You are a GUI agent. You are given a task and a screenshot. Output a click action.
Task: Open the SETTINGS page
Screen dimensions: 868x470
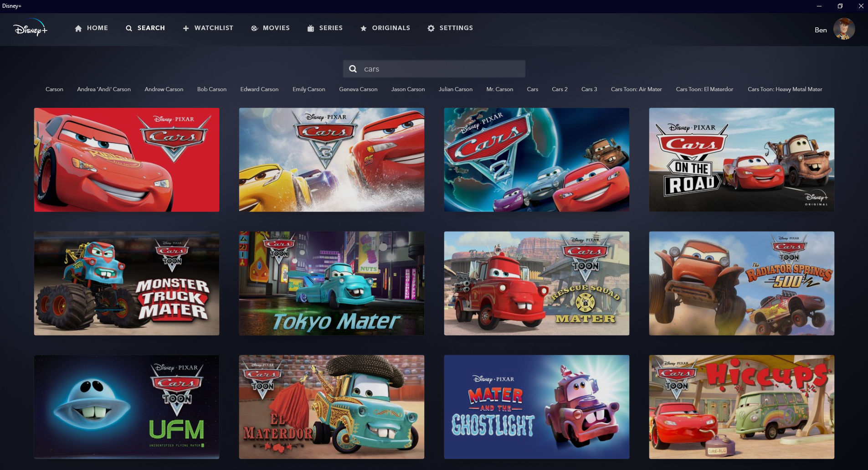click(x=456, y=28)
